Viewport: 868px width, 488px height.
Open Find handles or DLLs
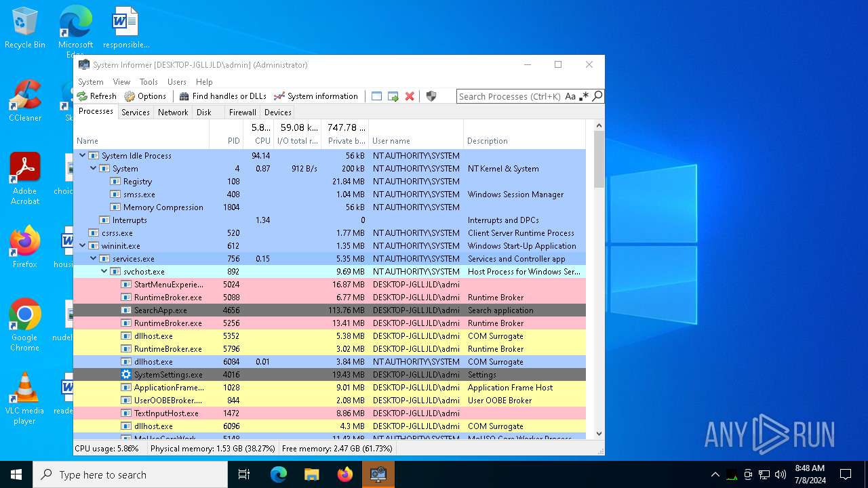[x=223, y=96]
